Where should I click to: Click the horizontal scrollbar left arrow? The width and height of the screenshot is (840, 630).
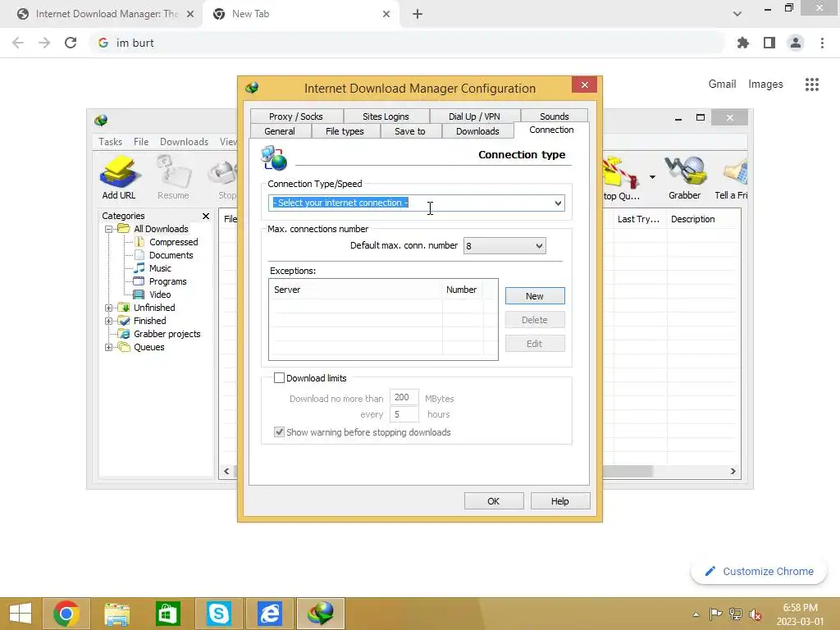pyautogui.click(x=226, y=472)
